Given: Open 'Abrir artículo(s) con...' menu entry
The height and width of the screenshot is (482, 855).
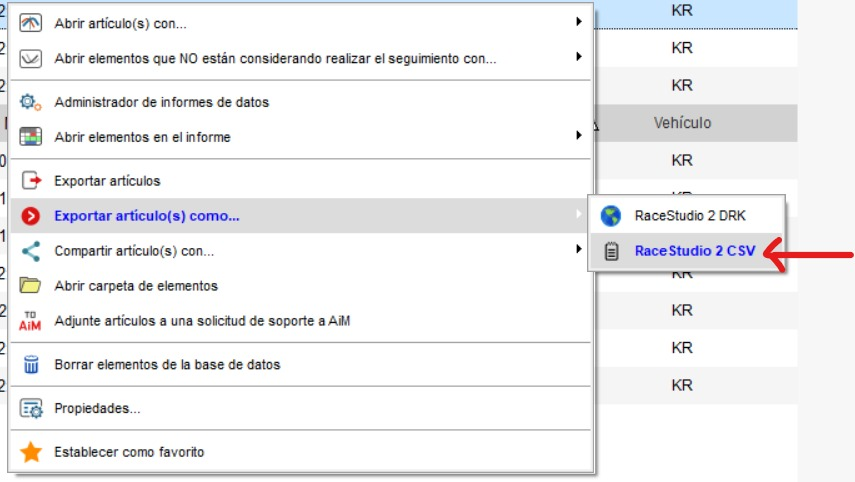Looking at the screenshot, I should coord(301,23).
